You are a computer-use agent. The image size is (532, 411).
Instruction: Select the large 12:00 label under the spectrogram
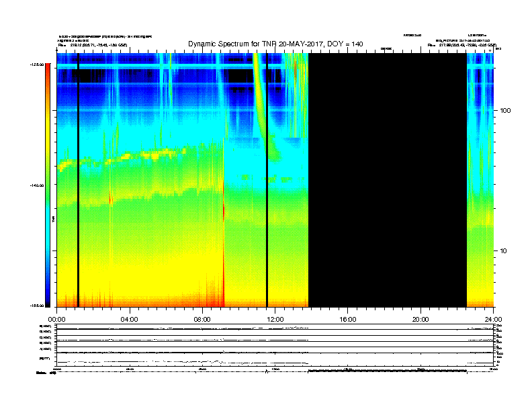pos(275,320)
